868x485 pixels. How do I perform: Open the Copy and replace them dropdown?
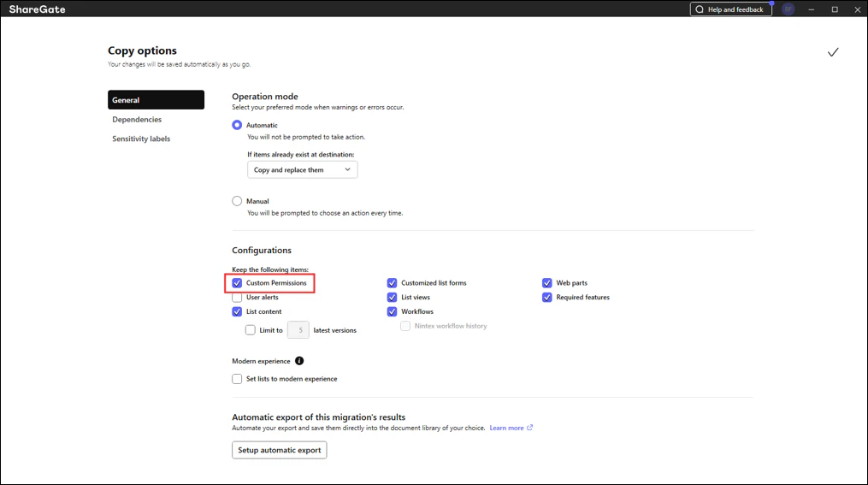[x=302, y=170]
